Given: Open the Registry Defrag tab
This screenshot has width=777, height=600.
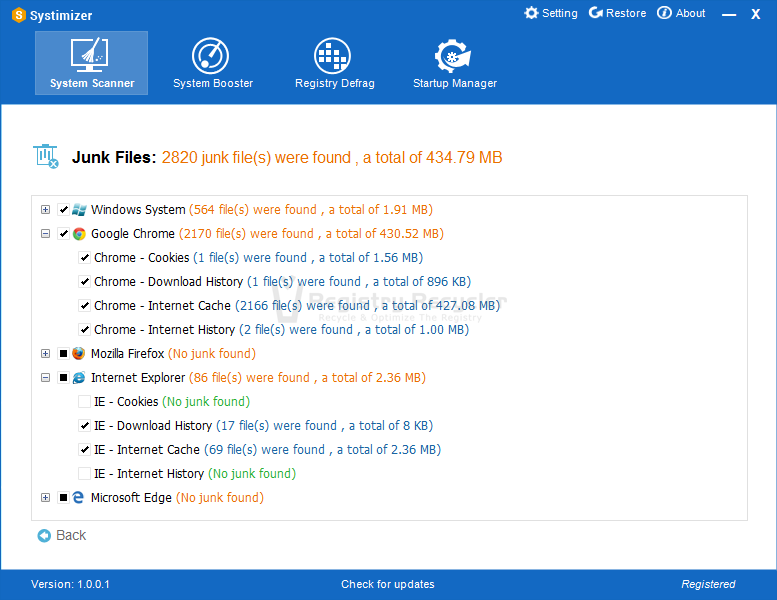Looking at the screenshot, I should pyautogui.click(x=334, y=63).
